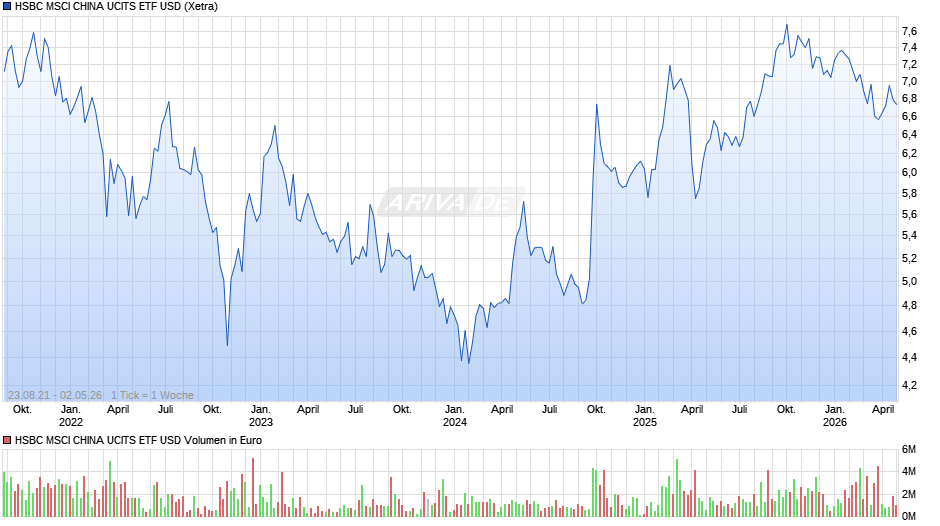Click the price axis label 6,6

pyautogui.click(x=909, y=116)
